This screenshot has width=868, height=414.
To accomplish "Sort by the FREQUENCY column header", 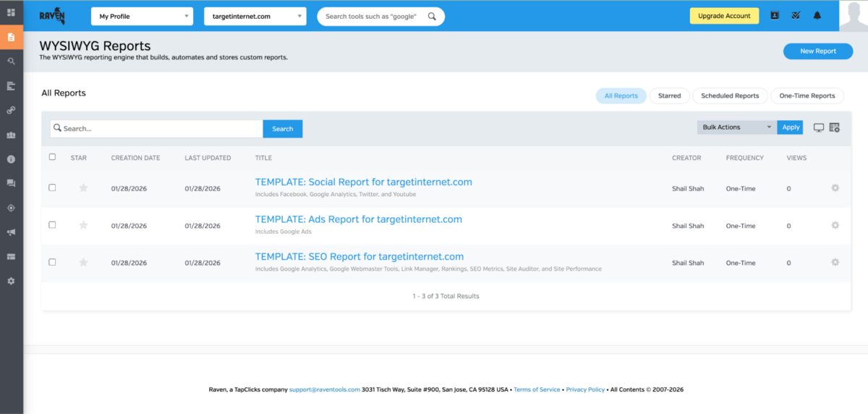I will (x=745, y=158).
